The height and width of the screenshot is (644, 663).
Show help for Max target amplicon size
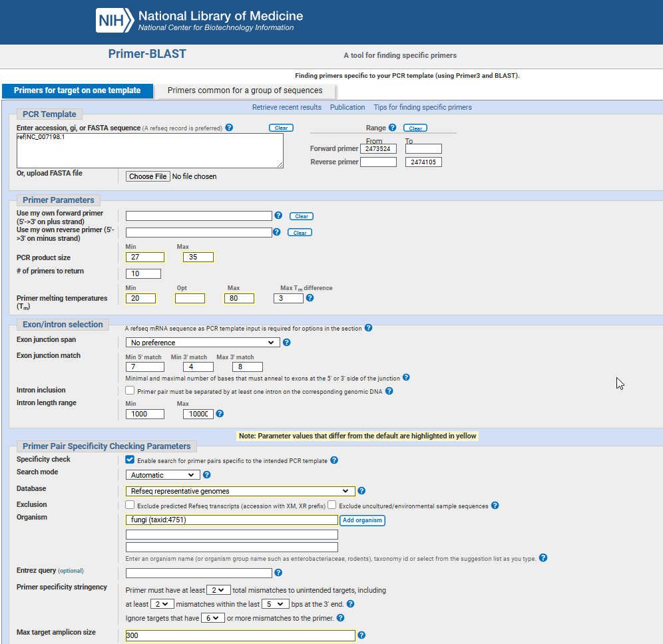click(361, 635)
